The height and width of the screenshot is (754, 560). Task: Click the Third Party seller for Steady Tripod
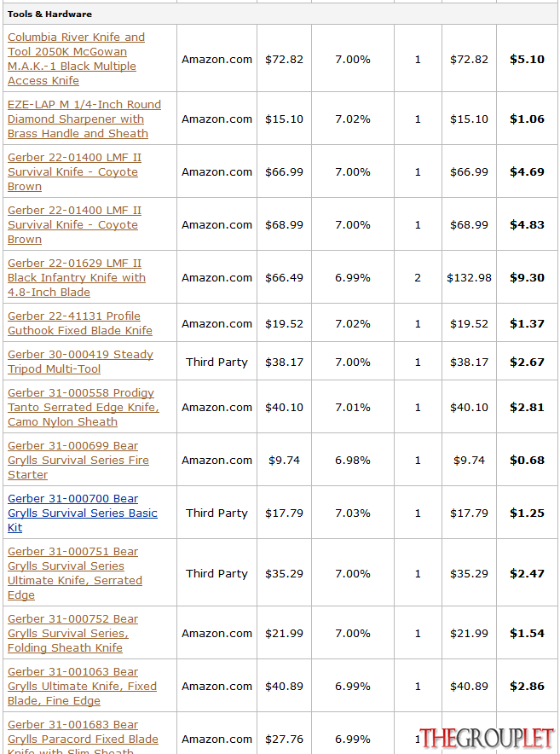click(216, 362)
